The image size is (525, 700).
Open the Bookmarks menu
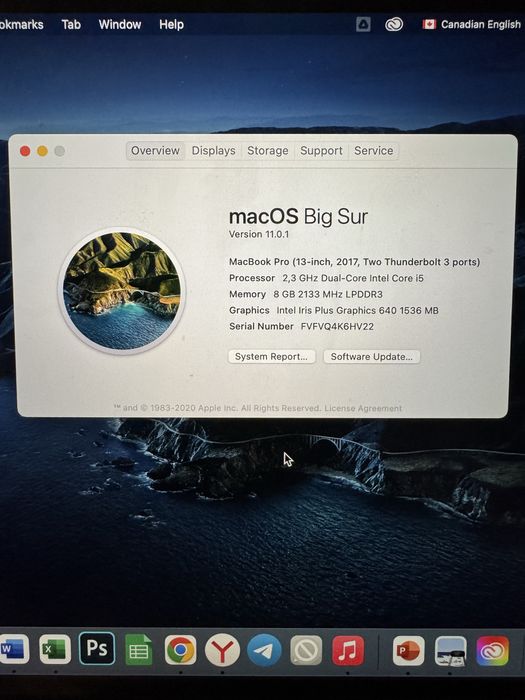[21, 24]
